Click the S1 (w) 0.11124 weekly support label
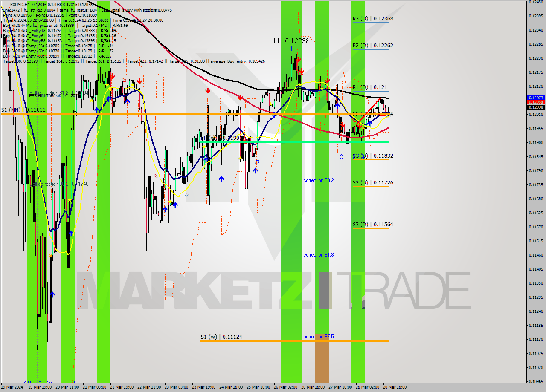 [x=221, y=337]
